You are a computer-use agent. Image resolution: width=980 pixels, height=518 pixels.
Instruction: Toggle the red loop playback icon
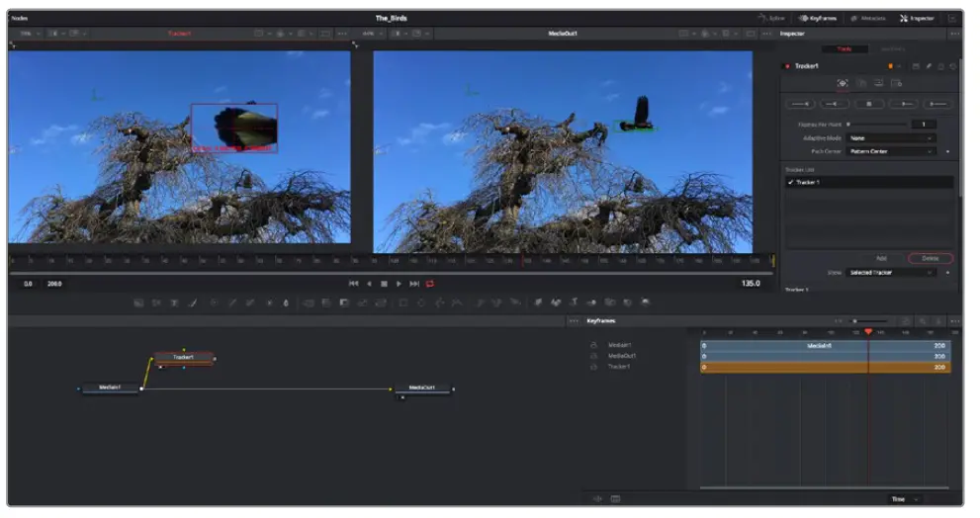(x=430, y=284)
